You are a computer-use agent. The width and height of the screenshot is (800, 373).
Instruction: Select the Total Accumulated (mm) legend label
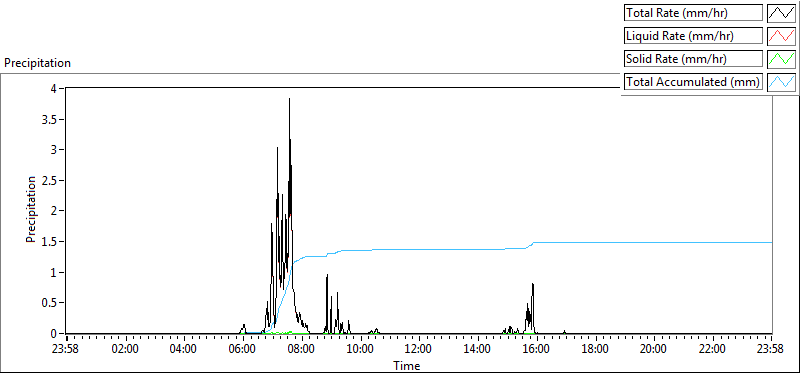click(x=693, y=82)
